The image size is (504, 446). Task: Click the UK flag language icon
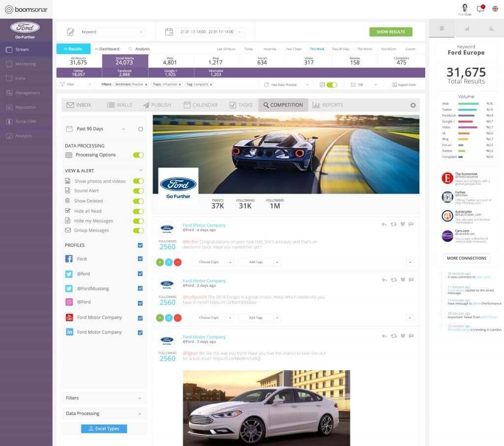[495, 9]
